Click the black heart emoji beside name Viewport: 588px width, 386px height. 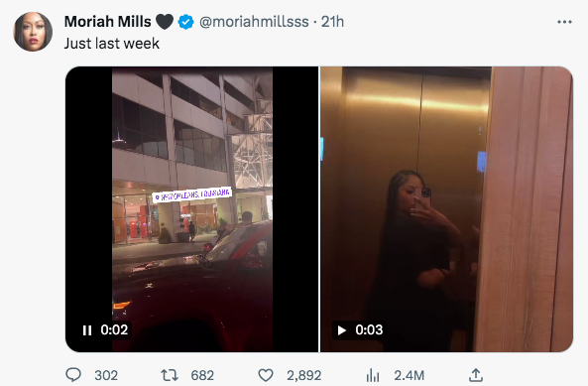point(165,22)
